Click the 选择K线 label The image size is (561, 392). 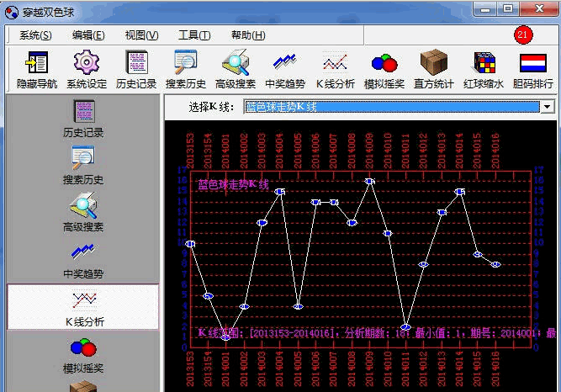[211, 107]
